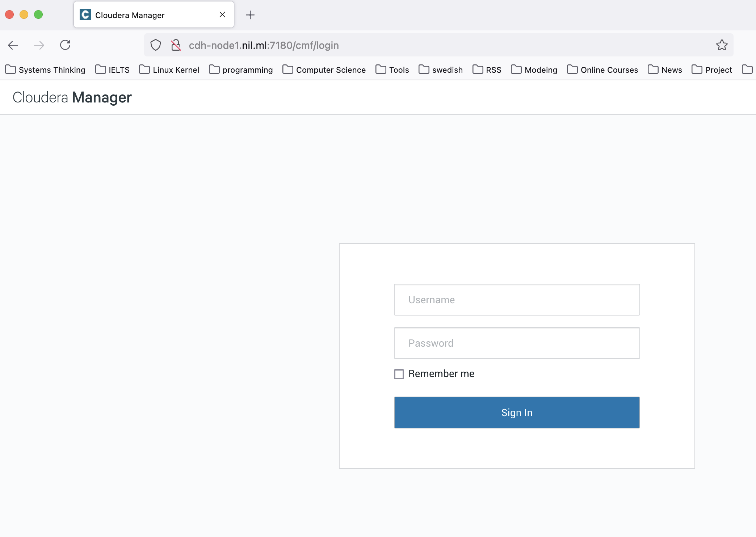Open the Modeing bookmarks folder
The width and height of the screenshot is (756, 537).
[x=534, y=69]
